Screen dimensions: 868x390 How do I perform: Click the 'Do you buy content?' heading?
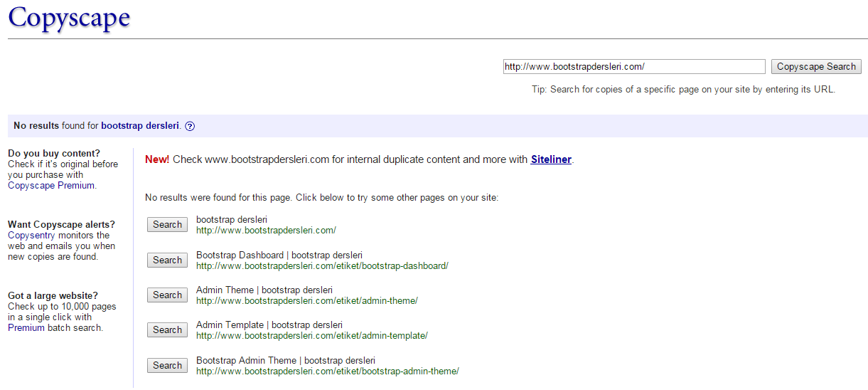[54, 153]
